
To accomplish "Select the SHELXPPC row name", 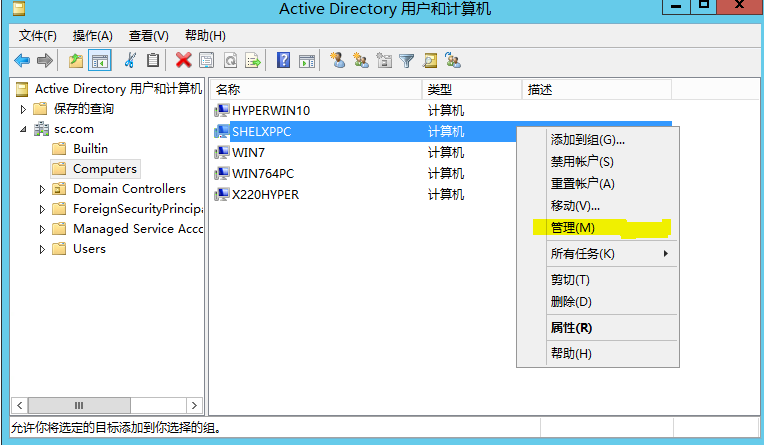I will tap(262, 132).
